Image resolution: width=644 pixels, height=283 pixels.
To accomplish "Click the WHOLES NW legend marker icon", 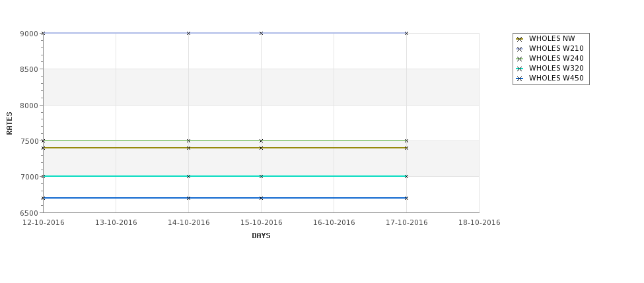I will (520, 39).
